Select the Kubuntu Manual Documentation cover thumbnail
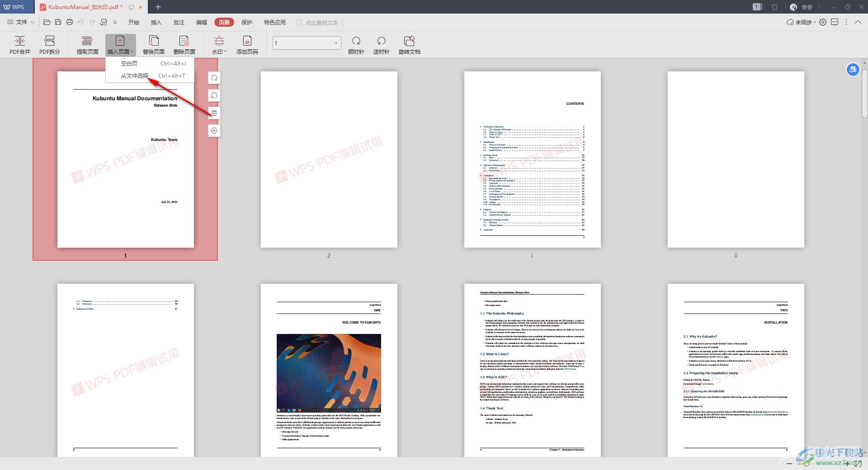This screenshot has height=470, width=868. 126,160
